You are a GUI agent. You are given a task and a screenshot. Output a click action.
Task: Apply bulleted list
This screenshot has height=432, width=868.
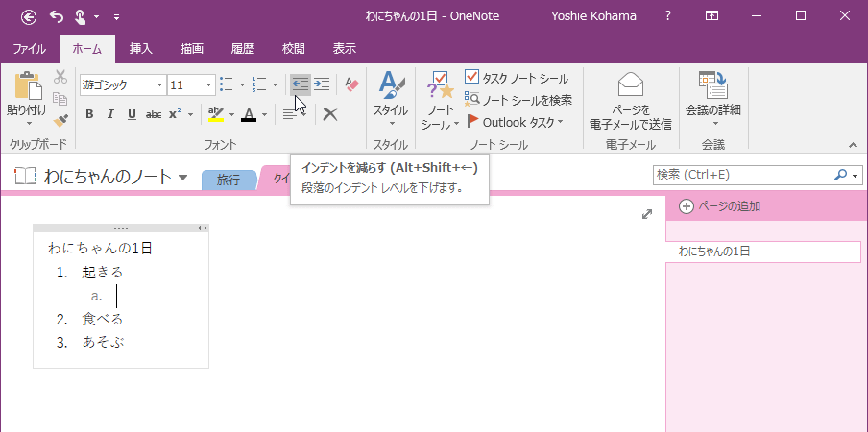tap(227, 84)
